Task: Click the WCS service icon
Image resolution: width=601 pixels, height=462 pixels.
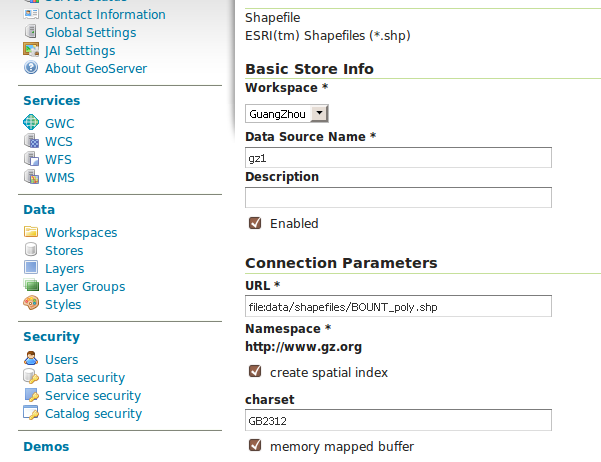Action: click(30, 141)
